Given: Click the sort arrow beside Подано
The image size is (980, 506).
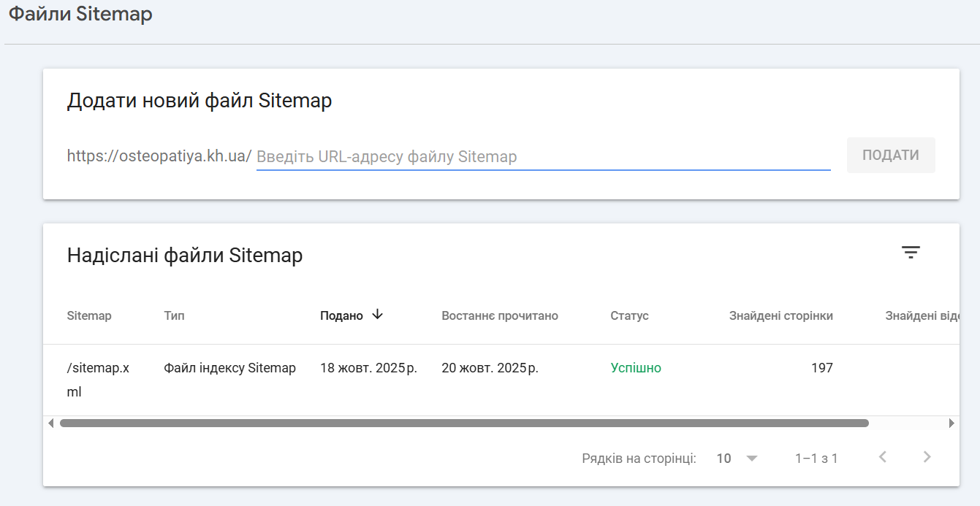Looking at the screenshot, I should point(378,315).
